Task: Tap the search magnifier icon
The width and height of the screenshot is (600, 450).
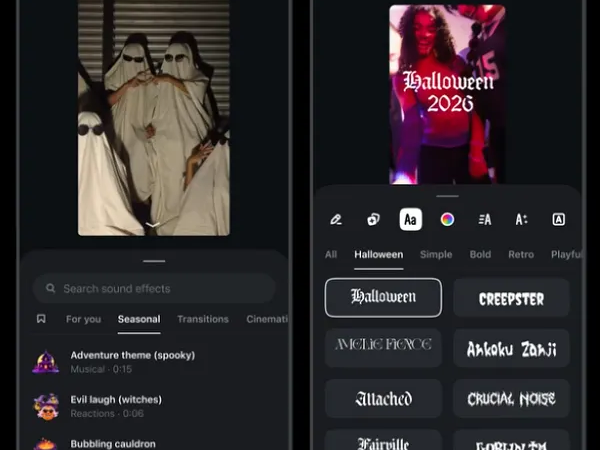Action: (x=51, y=288)
